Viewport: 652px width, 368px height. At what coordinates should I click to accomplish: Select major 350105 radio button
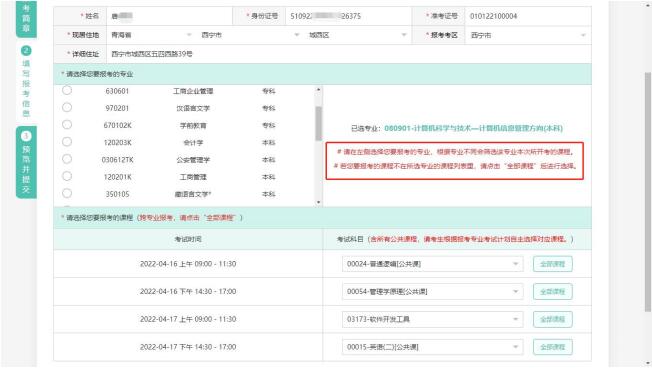pos(67,194)
